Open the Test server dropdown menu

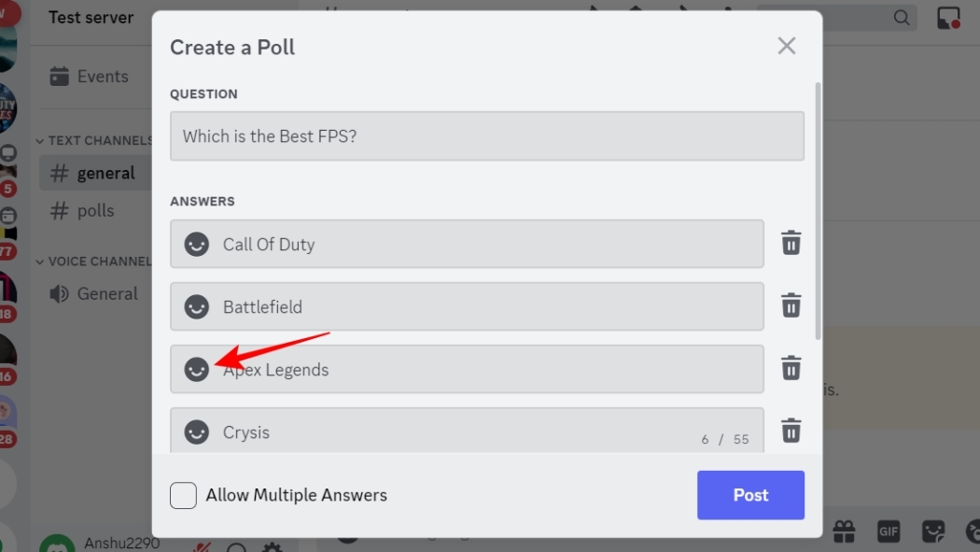tap(91, 17)
